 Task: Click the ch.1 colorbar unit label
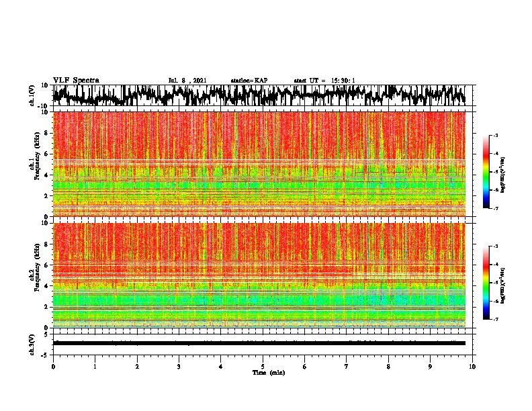click(x=502, y=175)
